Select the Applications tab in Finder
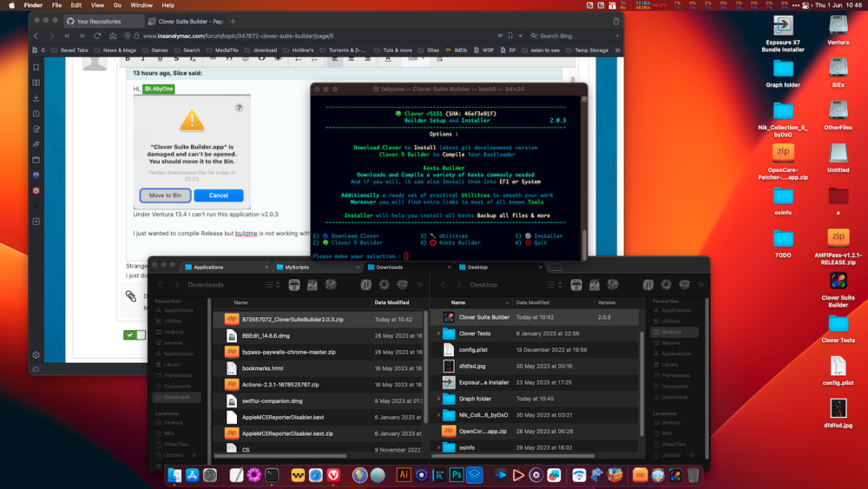Image resolution: width=868 pixels, height=489 pixels. [x=226, y=267]
